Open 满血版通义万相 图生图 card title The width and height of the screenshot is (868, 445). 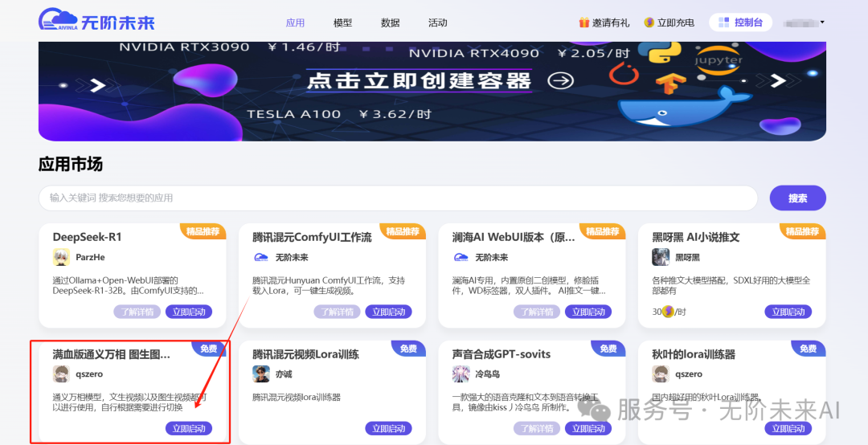tap(111, 354)
